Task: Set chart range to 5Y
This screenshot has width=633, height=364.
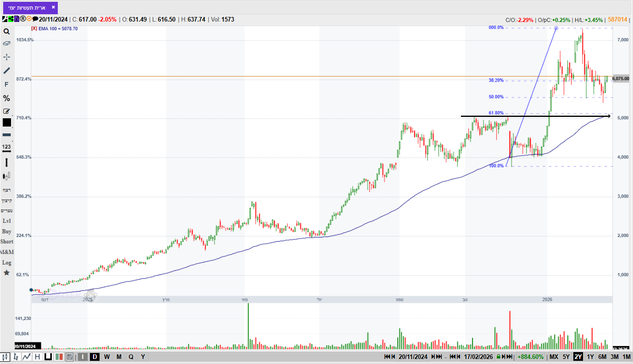Action: click(566, 357)
